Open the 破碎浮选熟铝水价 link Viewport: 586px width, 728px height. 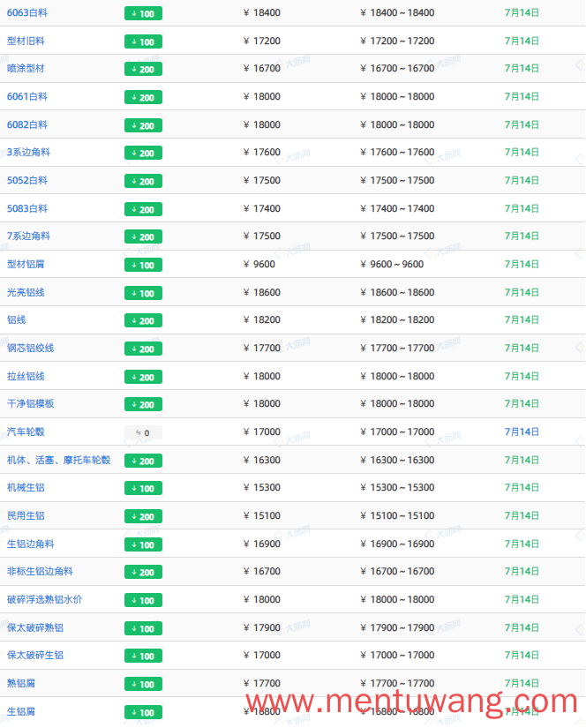pyautogui.click(x=44, y=600)
